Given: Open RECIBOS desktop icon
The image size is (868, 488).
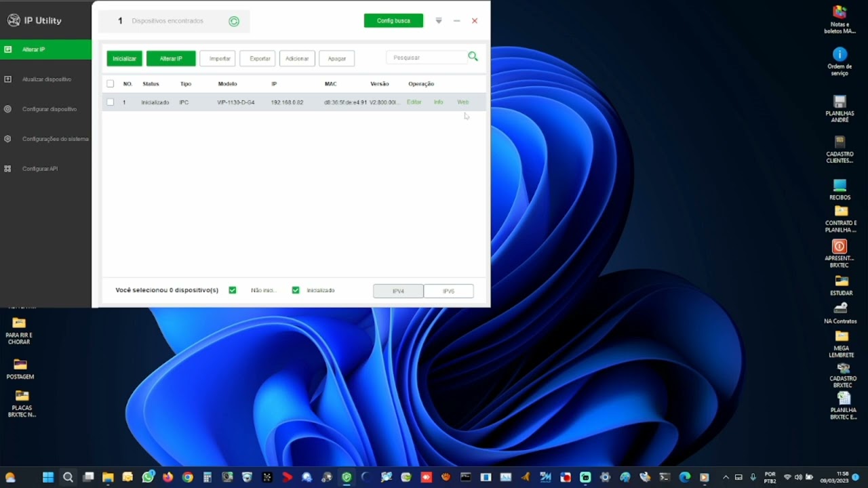Looking at the screenshot, I should point(840,189).
